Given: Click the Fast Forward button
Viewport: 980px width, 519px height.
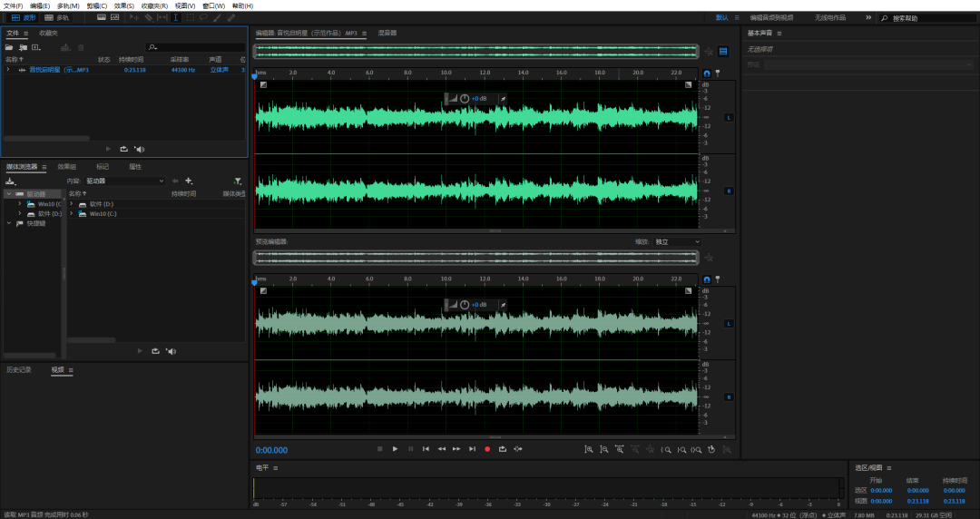Looking at the screenshot, I should (456, 450).
